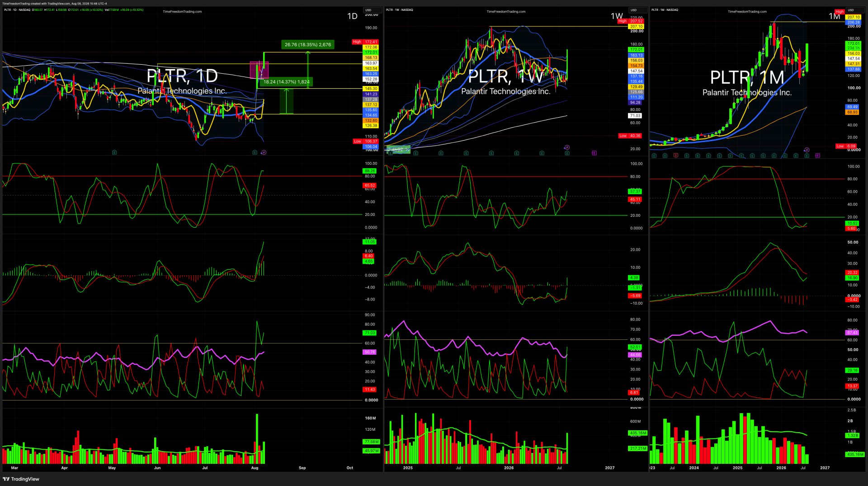The image size is (868, 486).
Task: Click the 57.37 stochastic value on weekly chart
Action: (x=635, y=191)
